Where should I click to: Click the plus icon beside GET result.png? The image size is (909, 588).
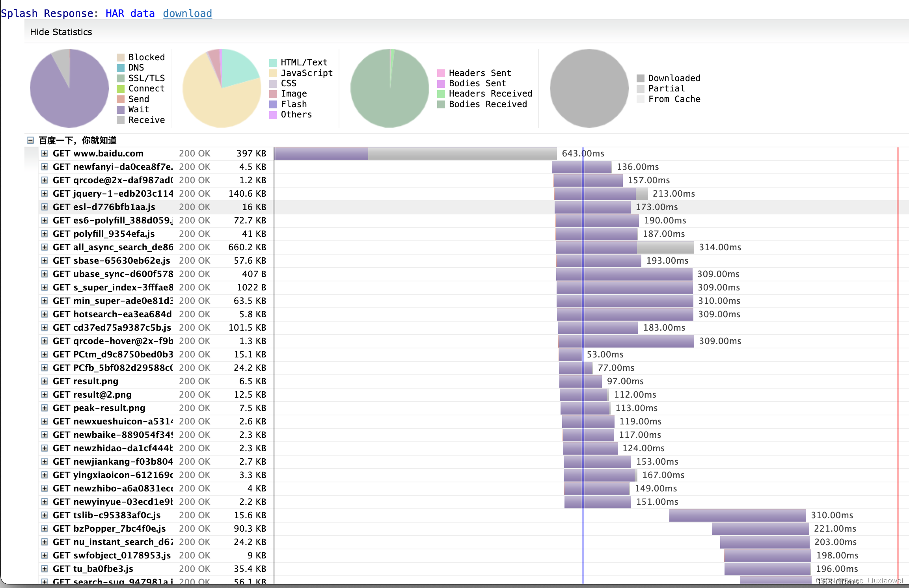click(45, 381)
